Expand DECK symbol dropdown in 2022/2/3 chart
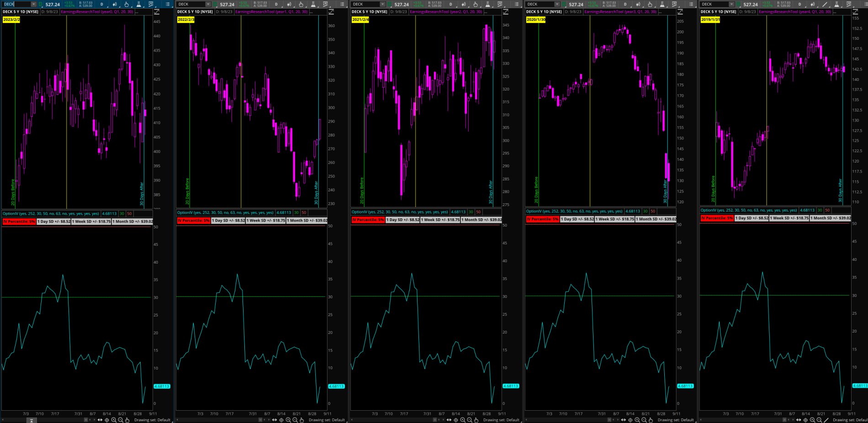868x423 pixels. click(x=208, y=4)
